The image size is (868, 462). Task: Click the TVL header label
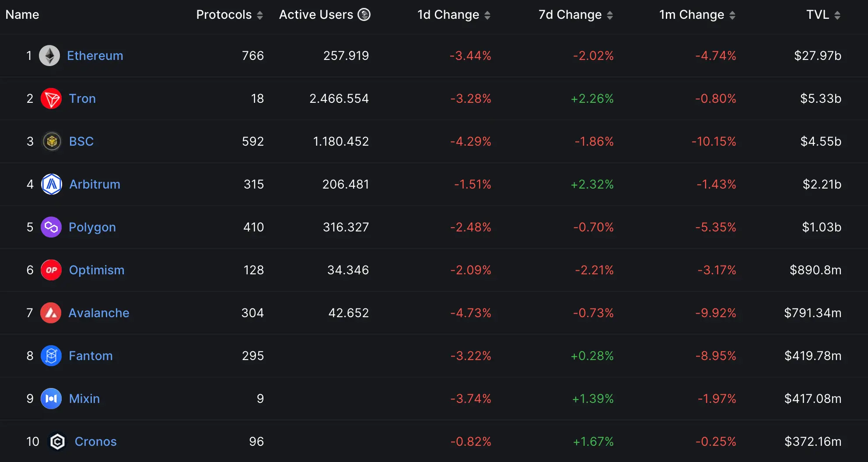pyautogui.click(x=818, y=14)
